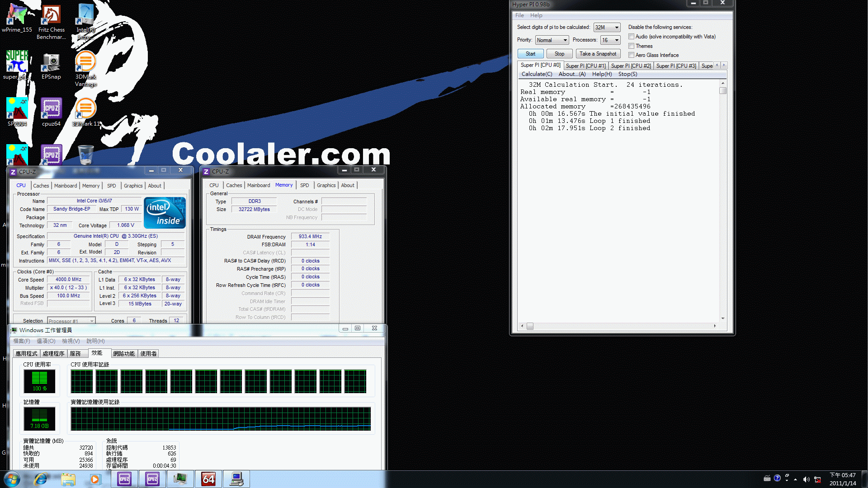This screenshot has width=868, height=488.
Task: Open Graphics tab in right CPU-Z window
Action: [326, 185]
